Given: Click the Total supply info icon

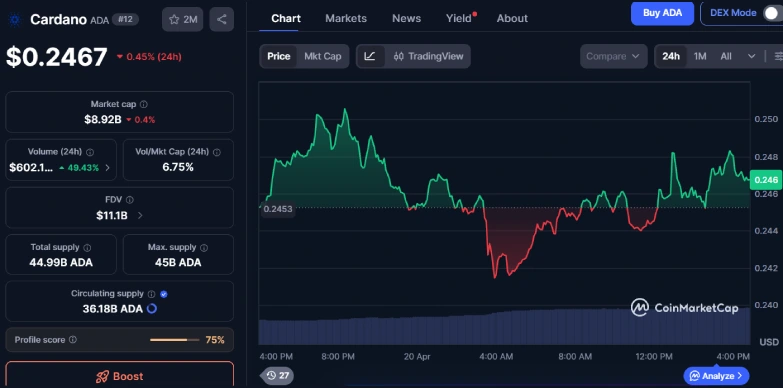Looking at the screenshot, I should coord(87,248).
